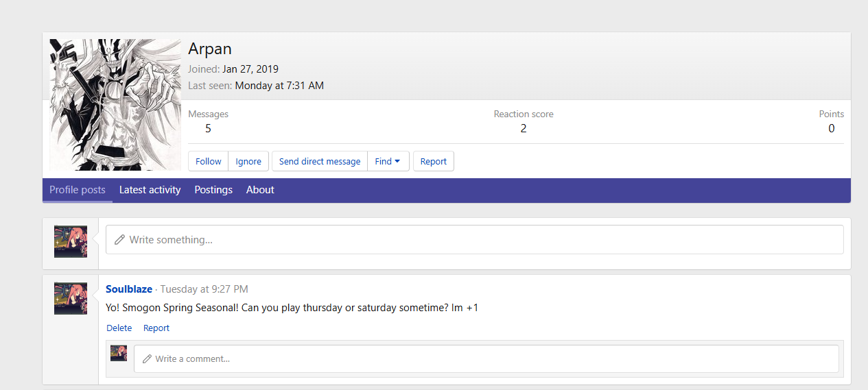Show the About tab
This screenshot has height=390, width=868.
pyautogui.click(x=260, y=190)
